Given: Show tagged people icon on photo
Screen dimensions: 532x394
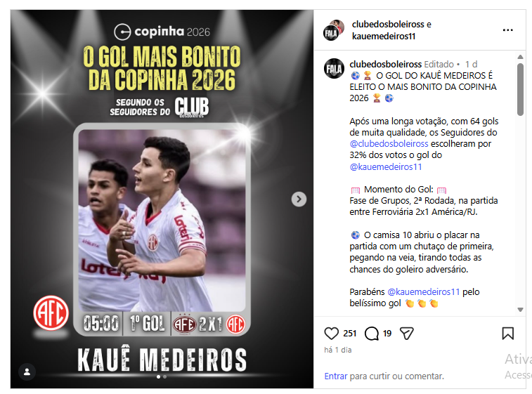Looking at the screenshot, I should tap(27, 372).
